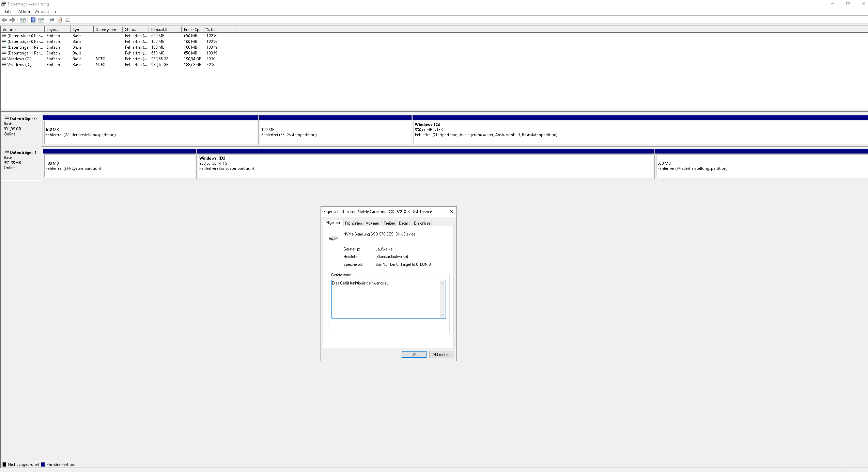Switch to the Richtlinien tab
This screenshot has height=472, width=868.
[353, 223]
